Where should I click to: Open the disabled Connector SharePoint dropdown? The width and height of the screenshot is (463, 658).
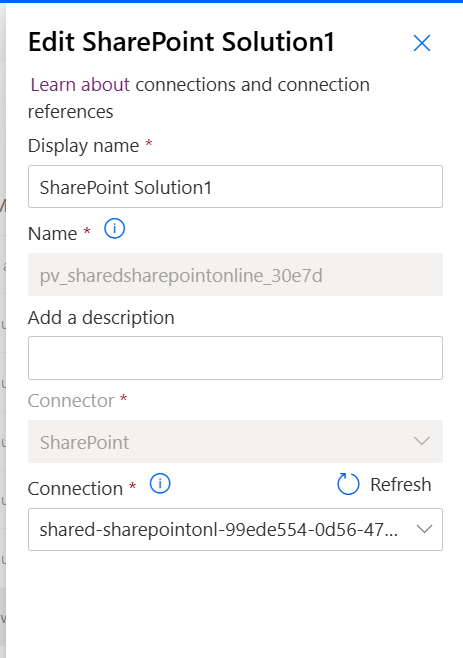[x=235, y=441]
